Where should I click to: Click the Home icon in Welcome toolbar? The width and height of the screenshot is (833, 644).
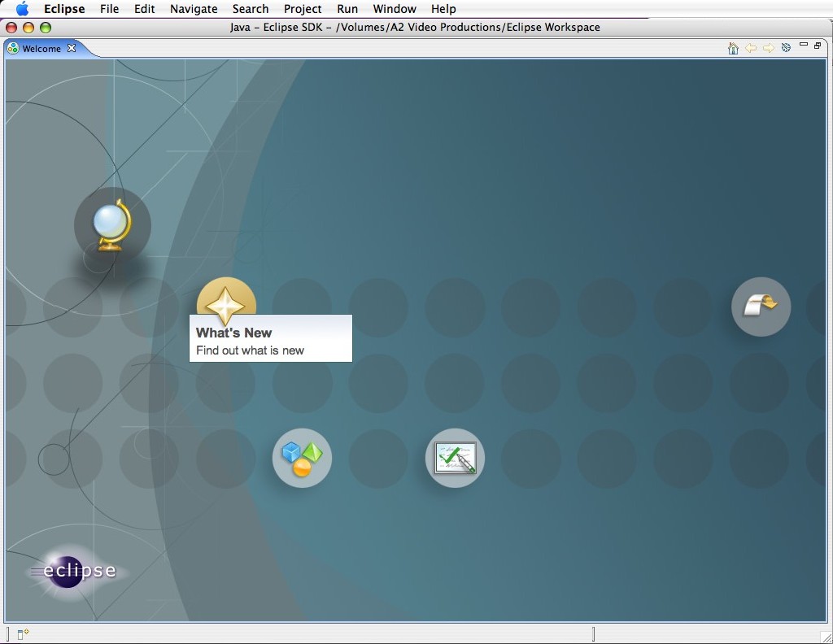point(733,48)
